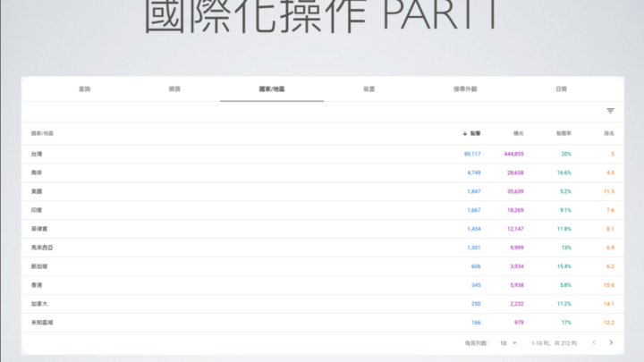Open the 裝置 tab
The height and width of the screenshot is (362, 644).
tap(369, 89)
